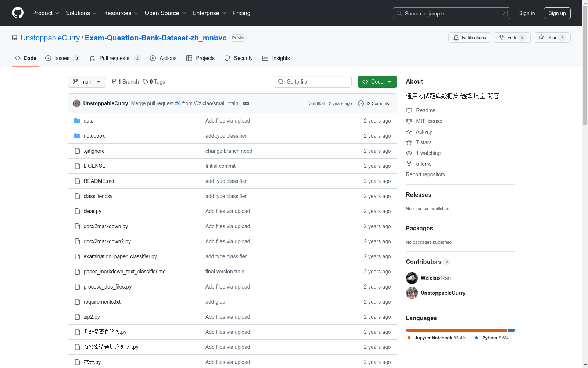This screenshot has height=368, width=588.
Task: Go to the Pricing page
Action: 241,13
